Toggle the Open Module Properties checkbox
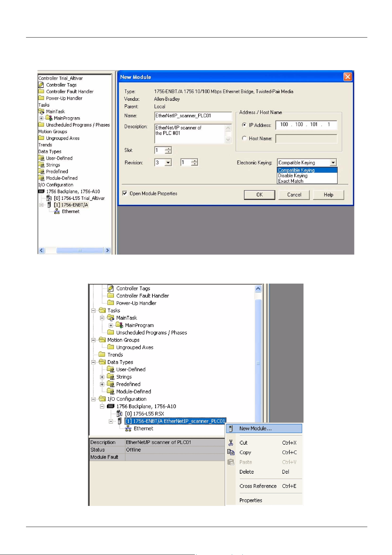392x555 pixels. (x=125, y=193)
